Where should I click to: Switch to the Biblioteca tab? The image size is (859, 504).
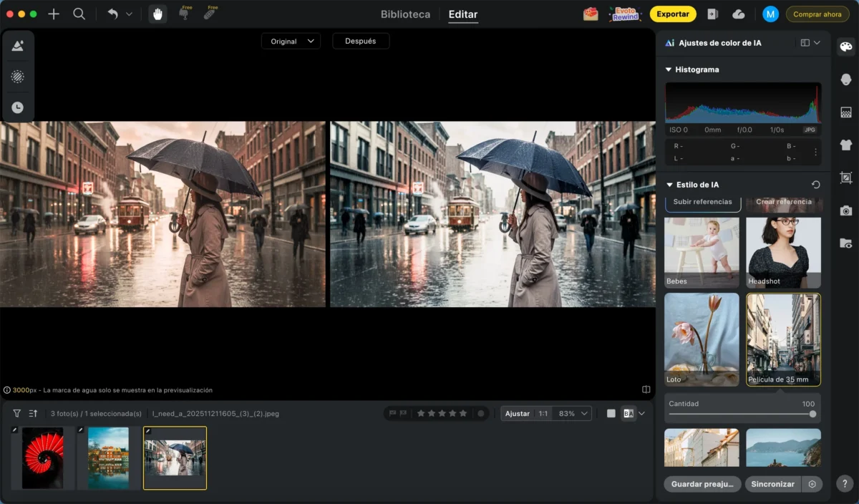click(x=405, y=14)
